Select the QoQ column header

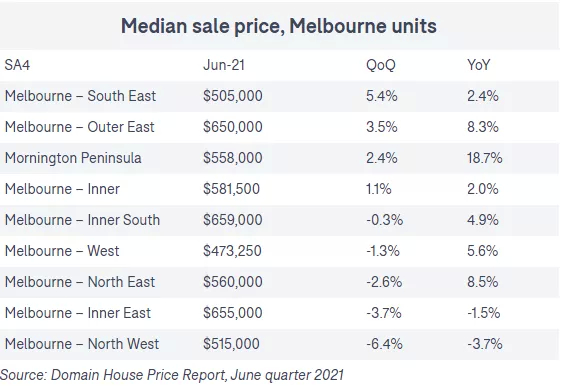point(381,65)
